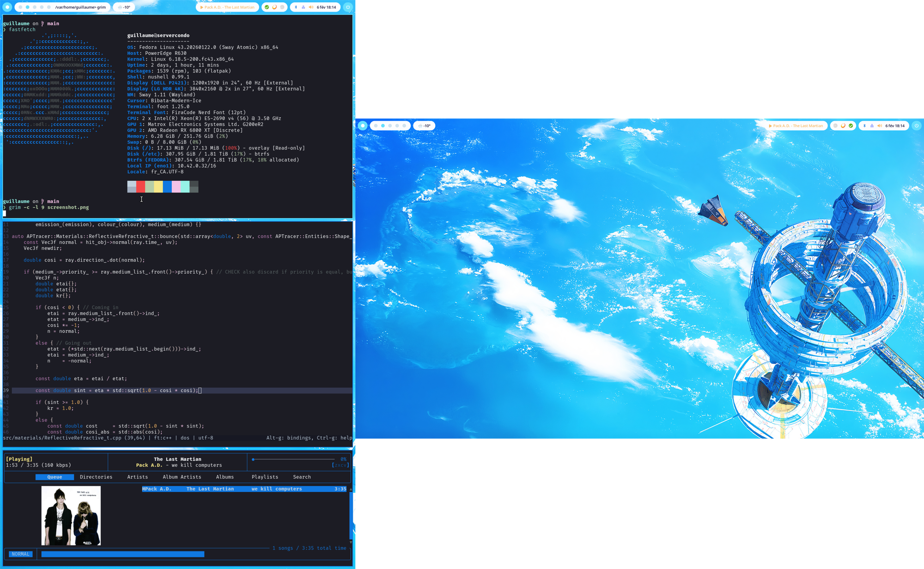Screen dimensions: 924x569
Task: Click the power icon on left monitor bar
Action: click(x=348, y=7)
